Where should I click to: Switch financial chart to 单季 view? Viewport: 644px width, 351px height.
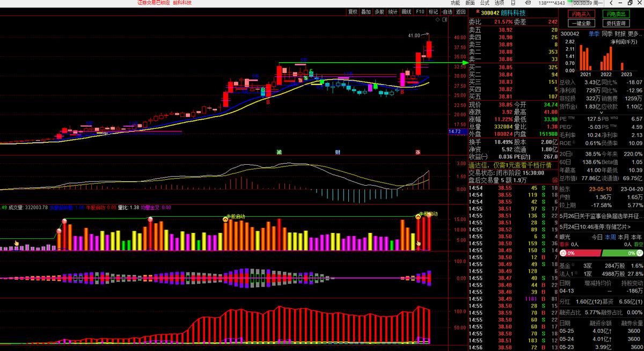595,34
